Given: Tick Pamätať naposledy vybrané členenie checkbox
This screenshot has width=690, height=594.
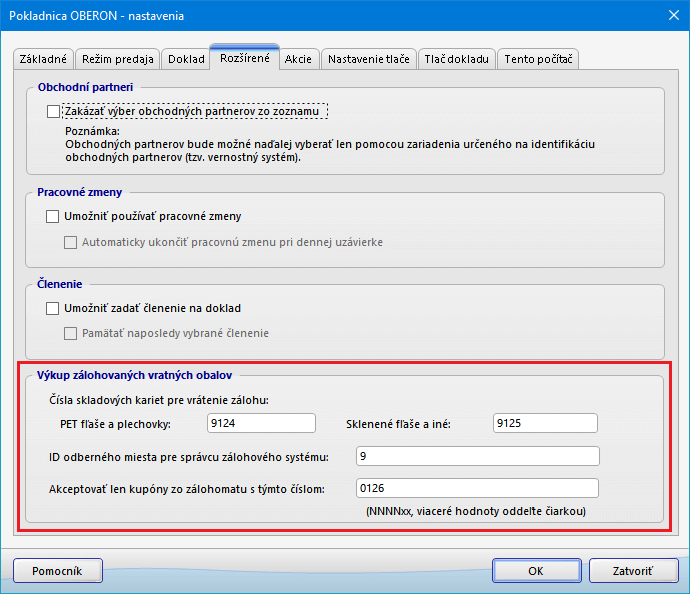Looking at the screenshot, I should [71, 333].
